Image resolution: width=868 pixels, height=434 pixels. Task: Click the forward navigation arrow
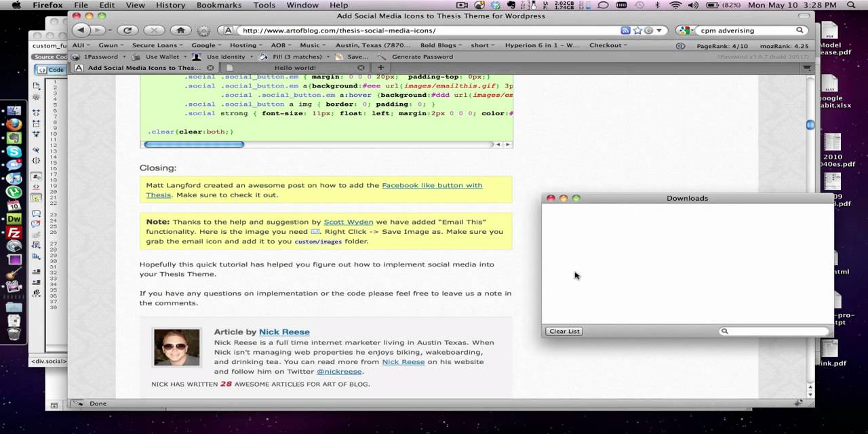(x=100, y=30)
